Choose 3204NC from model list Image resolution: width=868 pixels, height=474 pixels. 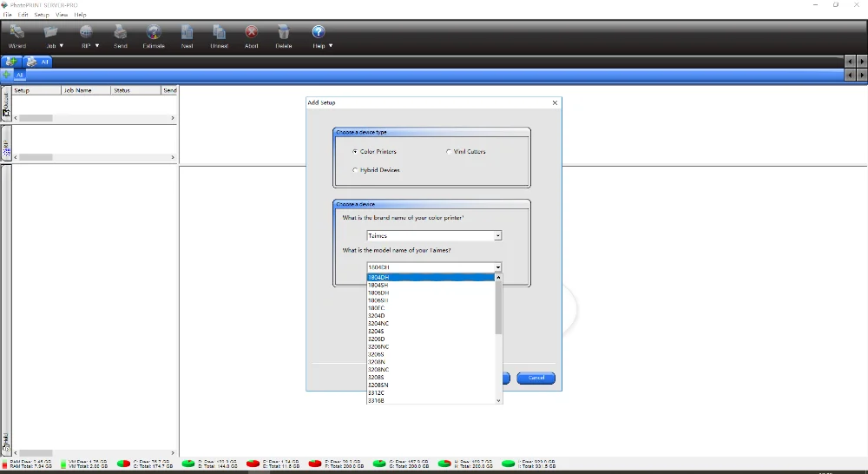pyautogui.click(x=431, y=324)
